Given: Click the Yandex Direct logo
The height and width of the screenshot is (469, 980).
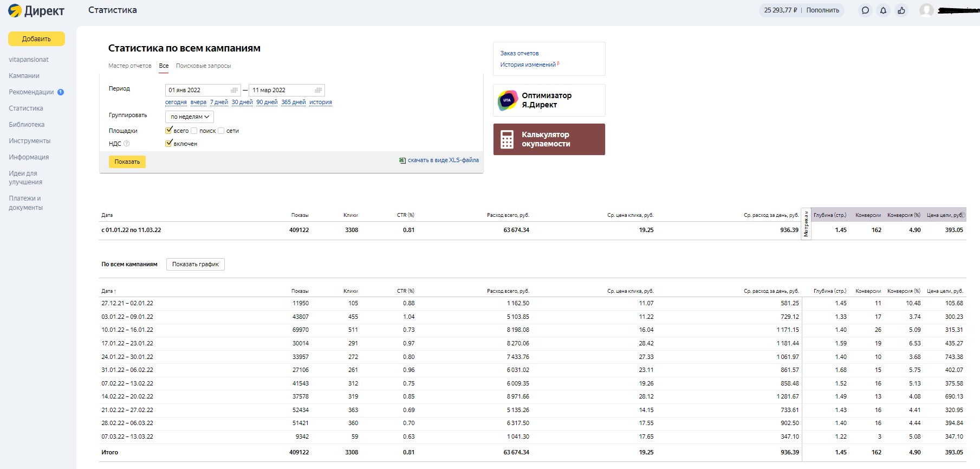Looking at the screenshot, I should (x=36, y=10).
